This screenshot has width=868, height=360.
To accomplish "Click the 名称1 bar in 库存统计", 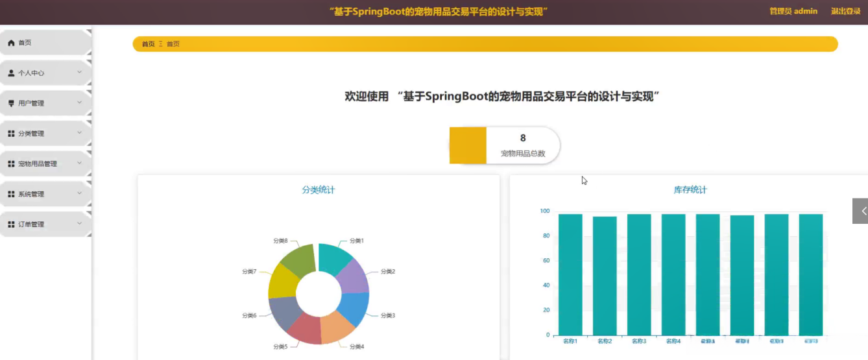I will (570, 274).
